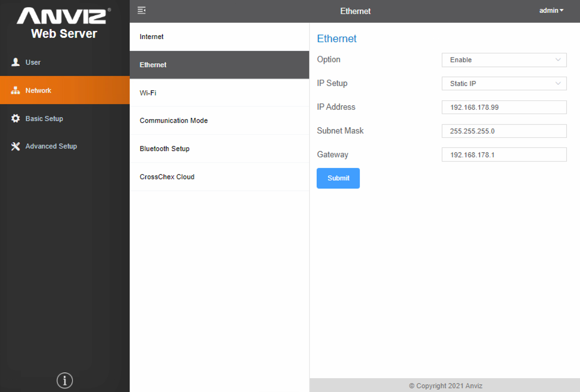The image size is (580, 392).
Task: Open the admin user menu
Action: [x=551, y=11]
